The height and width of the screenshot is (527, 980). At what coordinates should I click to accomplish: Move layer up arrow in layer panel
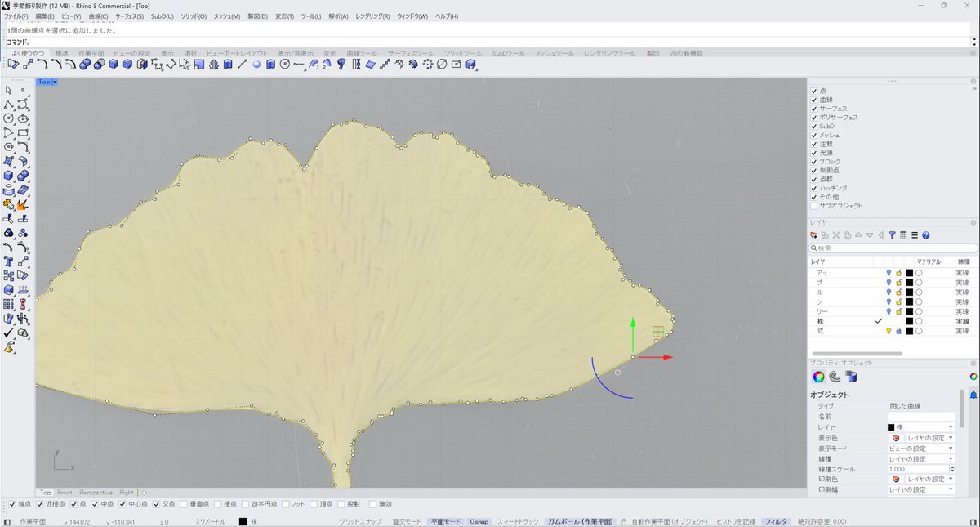click(x=859, y=235)
